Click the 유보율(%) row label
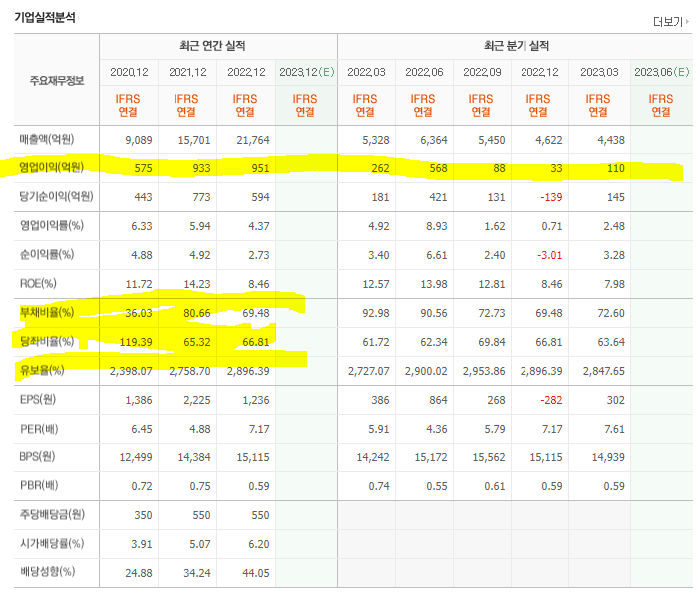The width and height of the screenshot is (700, 595). [x=42, y=370]
